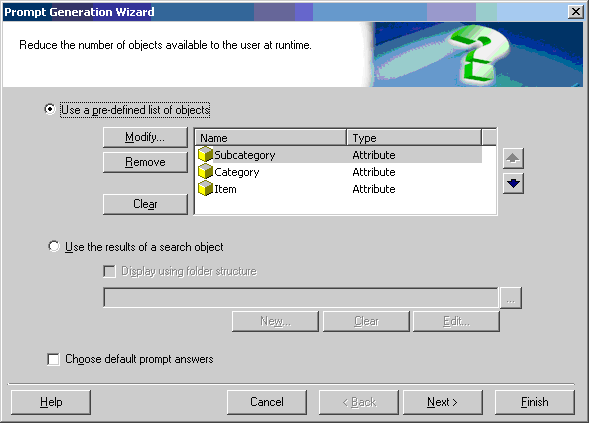Click the Category attribute cube icon
589x423 pixels.
(x=205, y=171)
